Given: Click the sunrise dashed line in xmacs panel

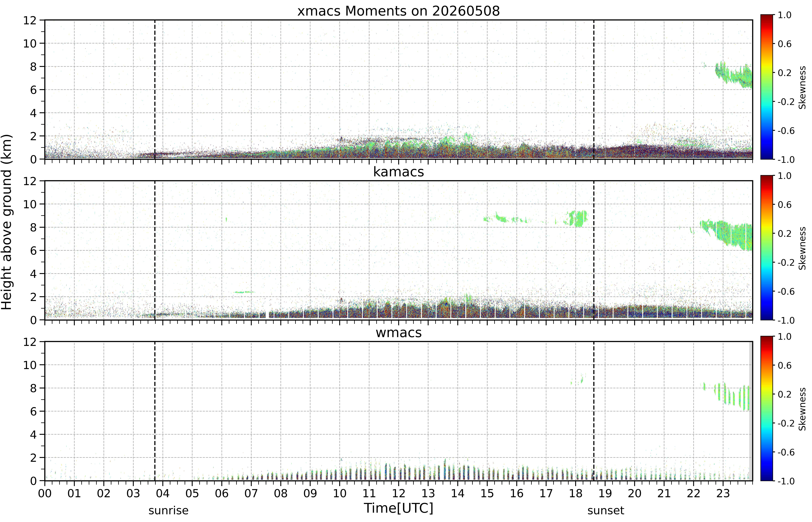Looking at the screenshot, I should (155, 90).
